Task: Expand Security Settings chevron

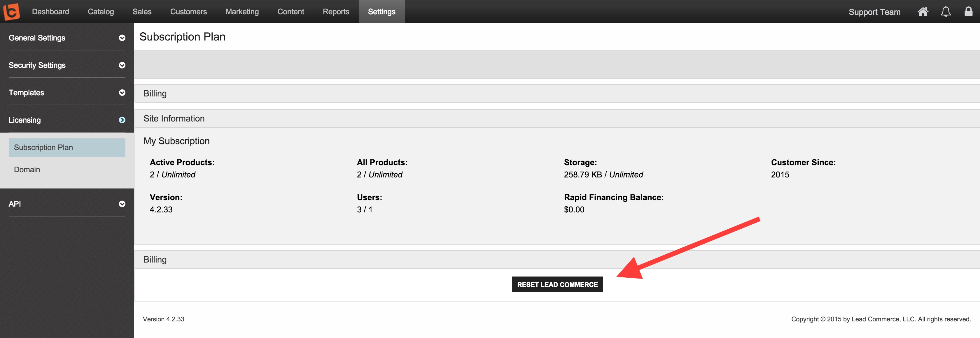Action: coord(122,65)
